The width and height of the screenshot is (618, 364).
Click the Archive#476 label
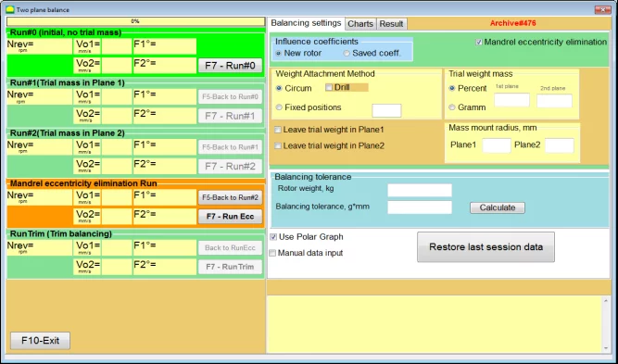coord(512,23)
